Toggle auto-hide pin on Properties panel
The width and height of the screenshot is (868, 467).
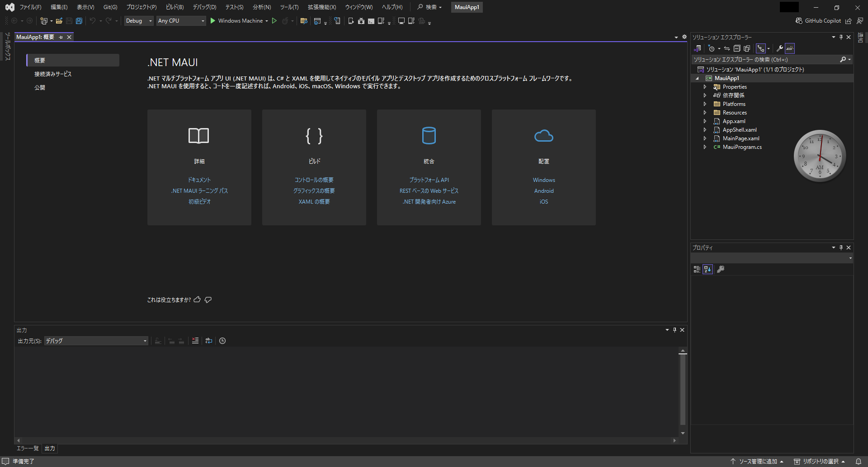pyautogui.click(x=841, y=248)
